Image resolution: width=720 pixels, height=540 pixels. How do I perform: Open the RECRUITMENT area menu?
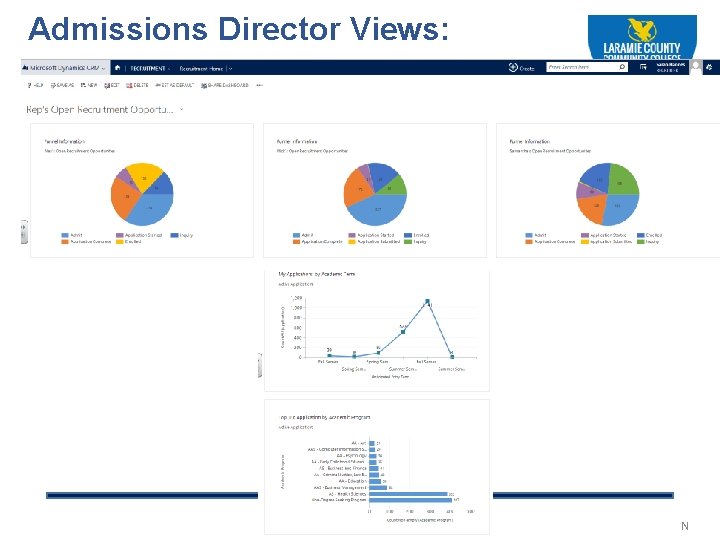coord(150,68)
